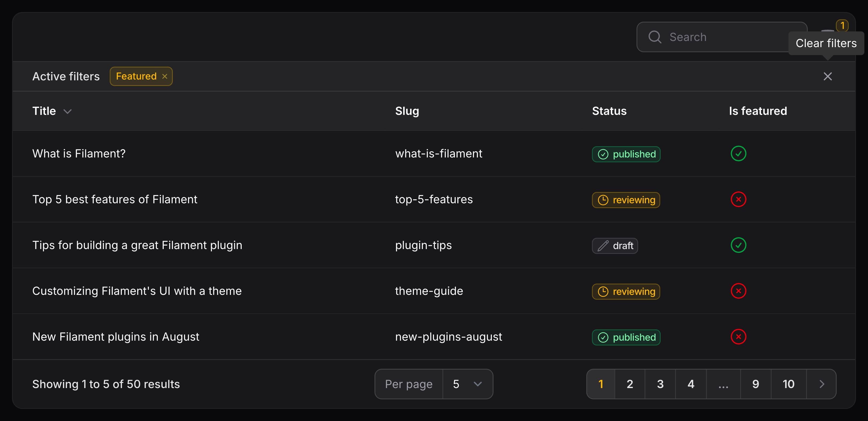Click title 'Top 5 best features of Filament'
868x421 pixels.
[x=115, y=199]
